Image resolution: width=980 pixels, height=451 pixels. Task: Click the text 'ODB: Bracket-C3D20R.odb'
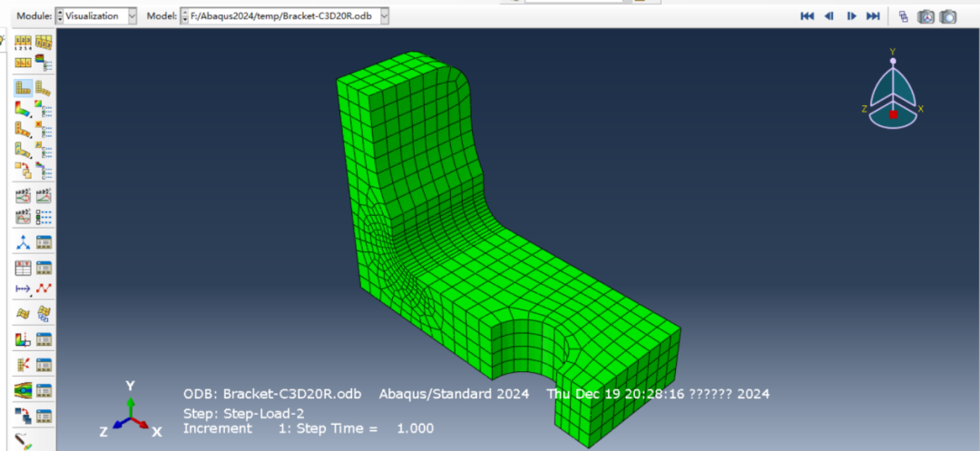pos(272,394)
